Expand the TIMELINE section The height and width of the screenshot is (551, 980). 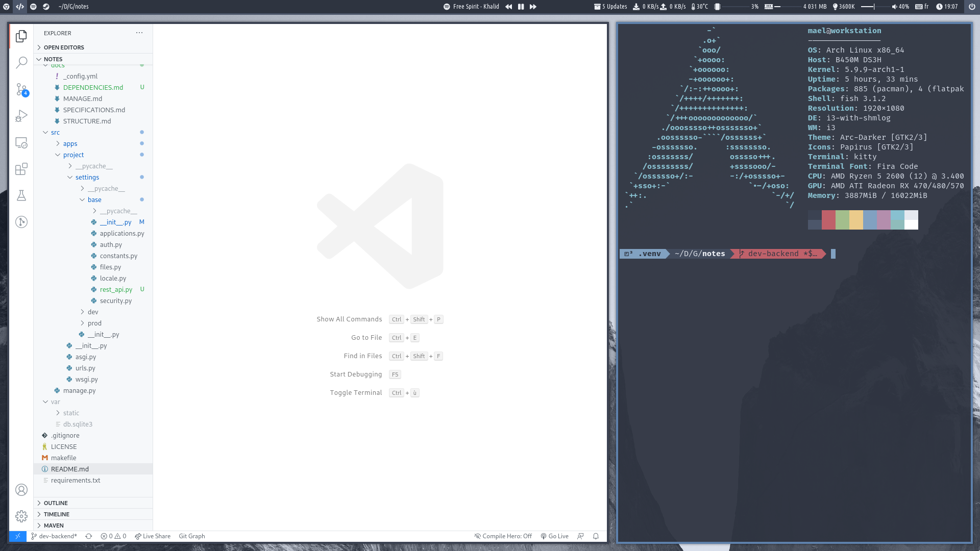pos(56,514)
